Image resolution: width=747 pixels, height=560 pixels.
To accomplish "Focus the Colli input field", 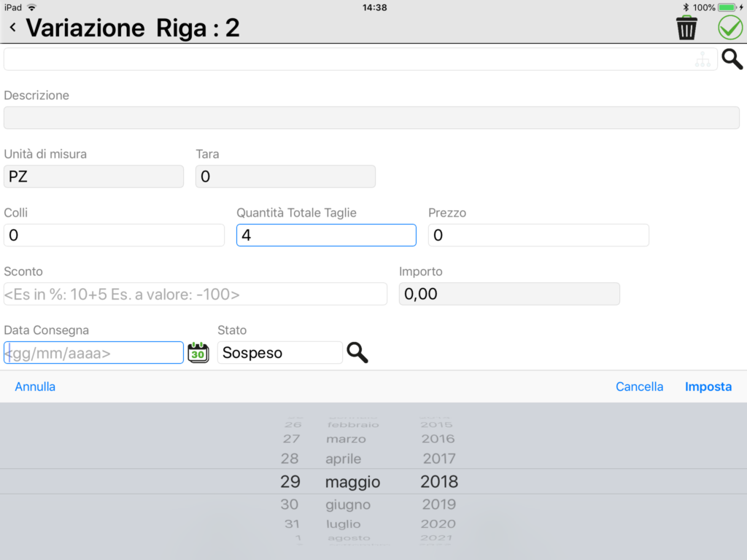I will pyautogui.click(x=114, y=236).
